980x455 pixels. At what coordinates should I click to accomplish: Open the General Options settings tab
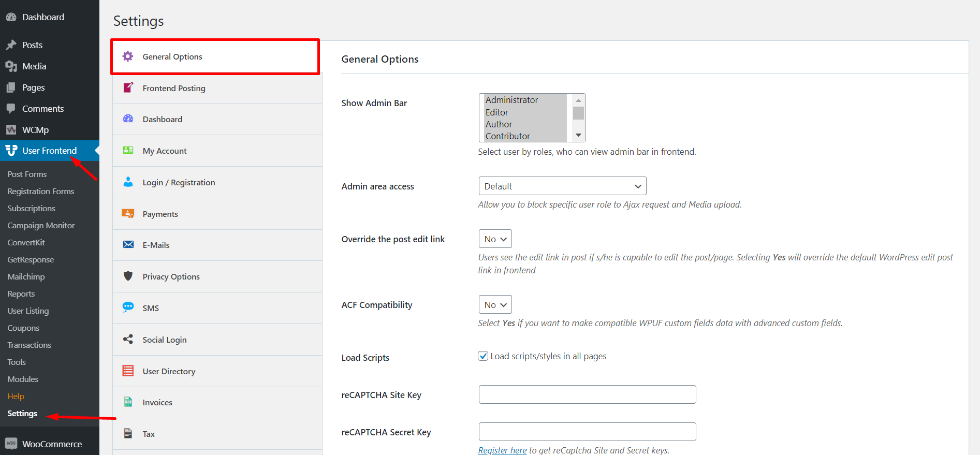click(x=215, y=56)
